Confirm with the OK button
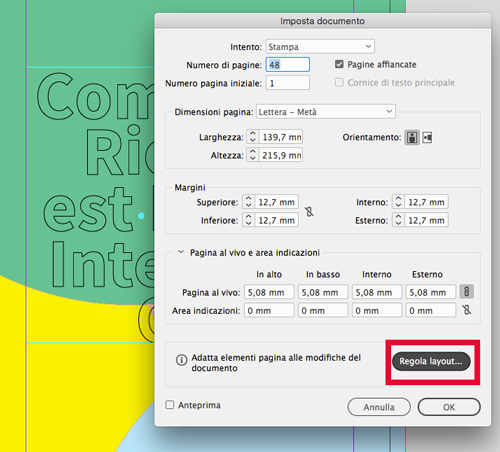Image resolution: width=500 pixels, height=452 pixels. point(449,407)
